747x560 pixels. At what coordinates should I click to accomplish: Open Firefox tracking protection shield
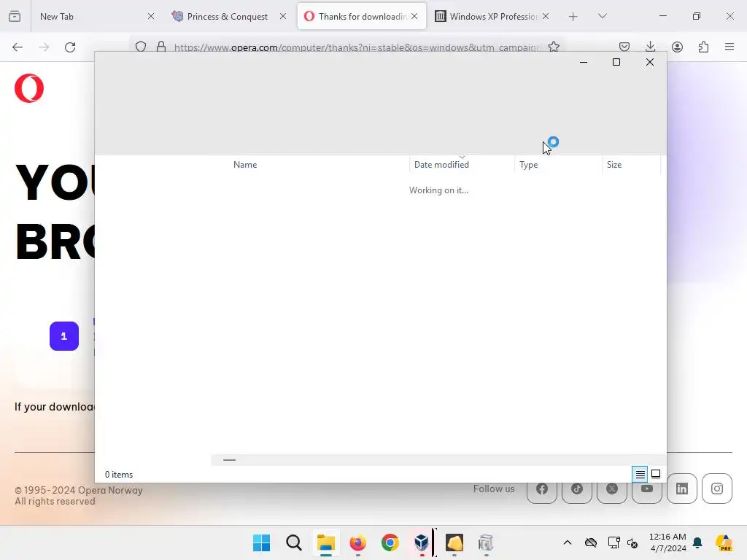tap(141, 47)
